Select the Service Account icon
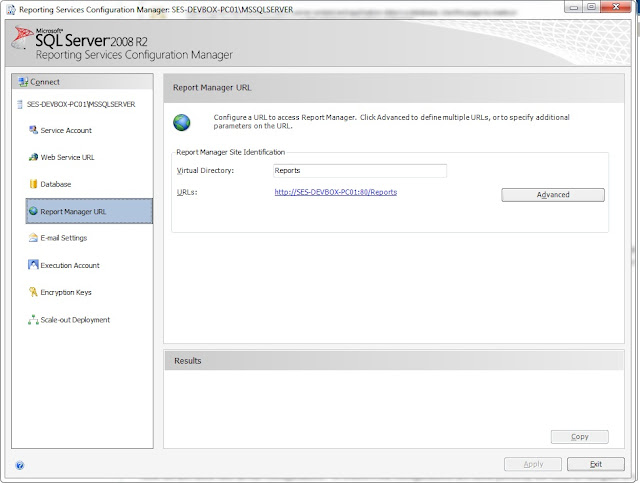This screenshot has width=640, height=483. [33, 130]
